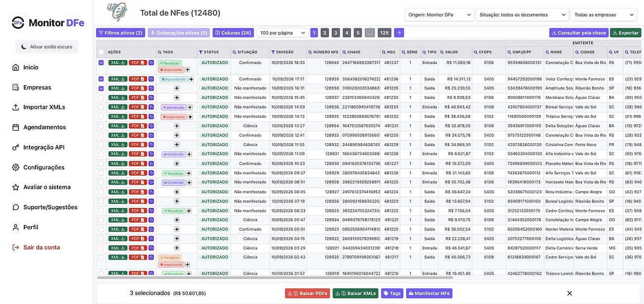Click Sair da conta to log out
This screenshot has width=644, height=304.
(42, 247)
